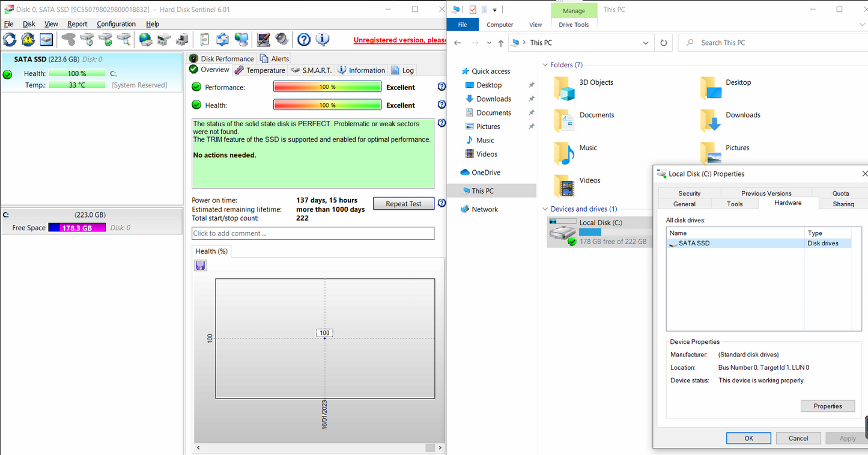
Task: Open the quick access toolbar customize dropdown
Action: [x=495, y=10]
